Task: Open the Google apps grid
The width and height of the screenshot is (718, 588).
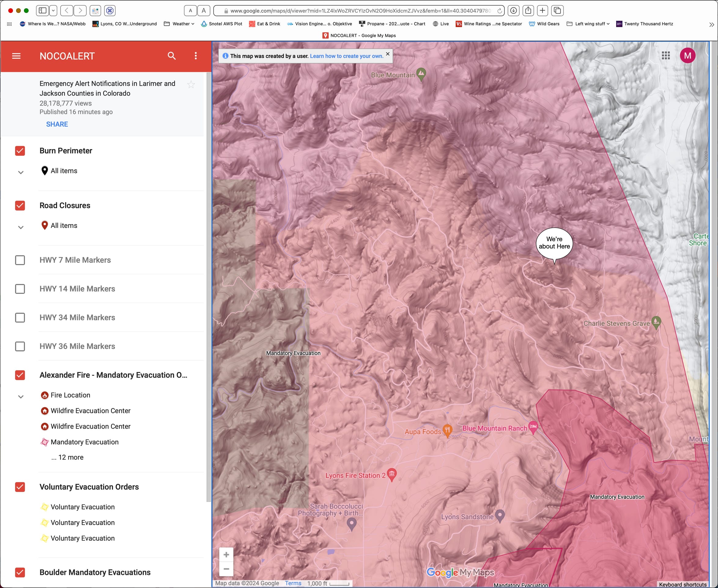Action: (x=665, y=56)
